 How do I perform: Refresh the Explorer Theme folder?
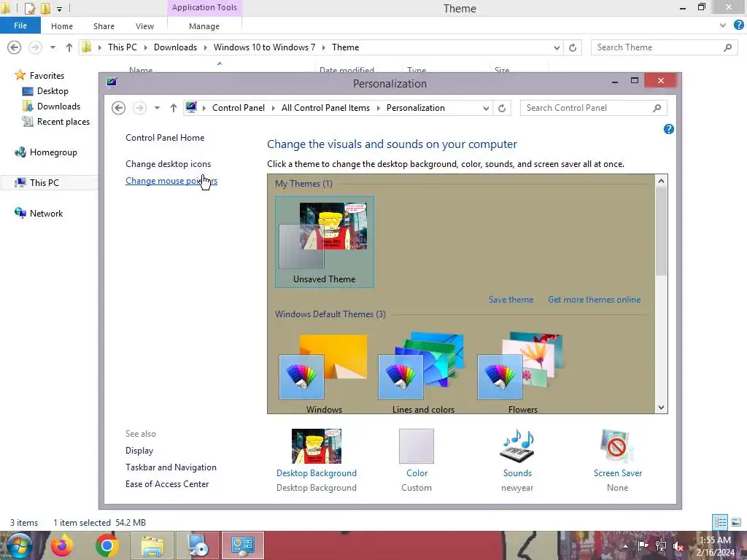(x=573, y=47)
